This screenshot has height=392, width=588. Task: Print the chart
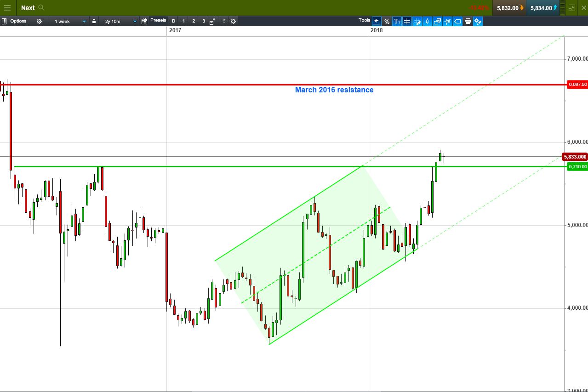(468, 21)
